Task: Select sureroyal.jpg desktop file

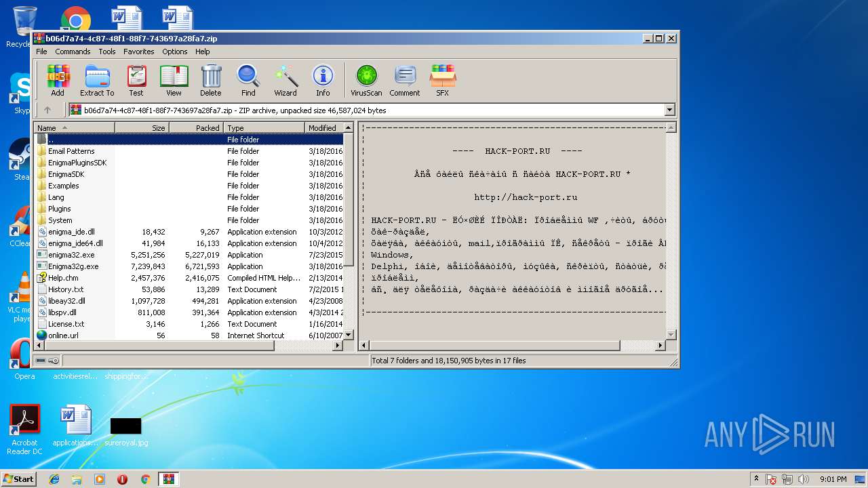Action: pyautogui.click(x=126, y=432)
